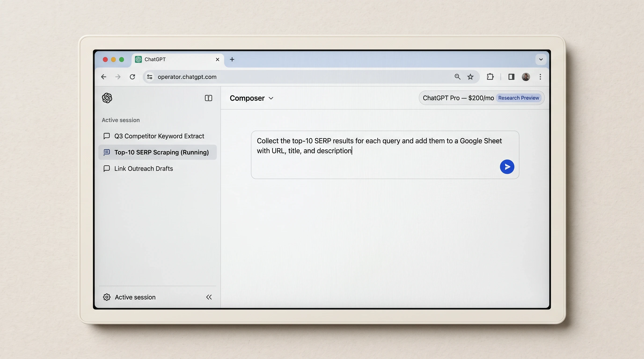644x359 pixels.
Task: Click the Active session label in sidebar footer
Action: pyautogui.click(x=135, y=297)
